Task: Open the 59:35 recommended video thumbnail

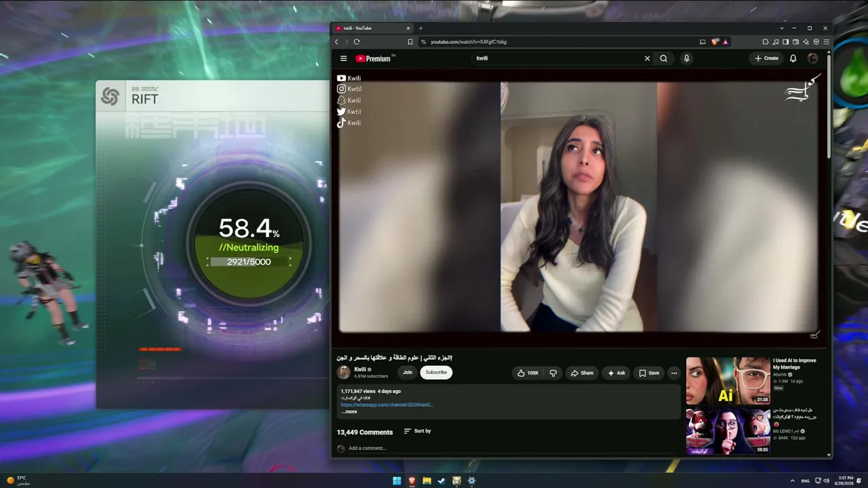Action: click(x=728, y=431)
